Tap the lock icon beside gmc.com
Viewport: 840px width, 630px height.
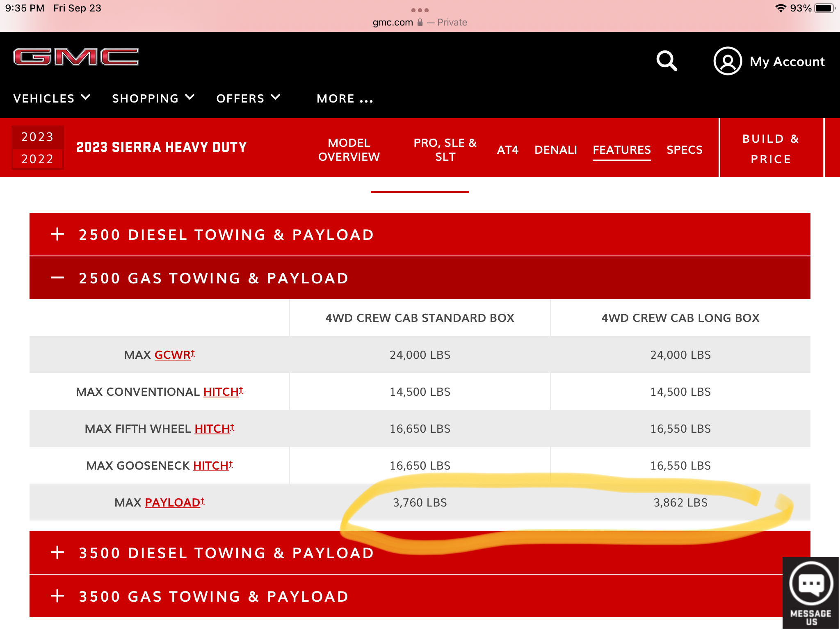click(420, 22)
